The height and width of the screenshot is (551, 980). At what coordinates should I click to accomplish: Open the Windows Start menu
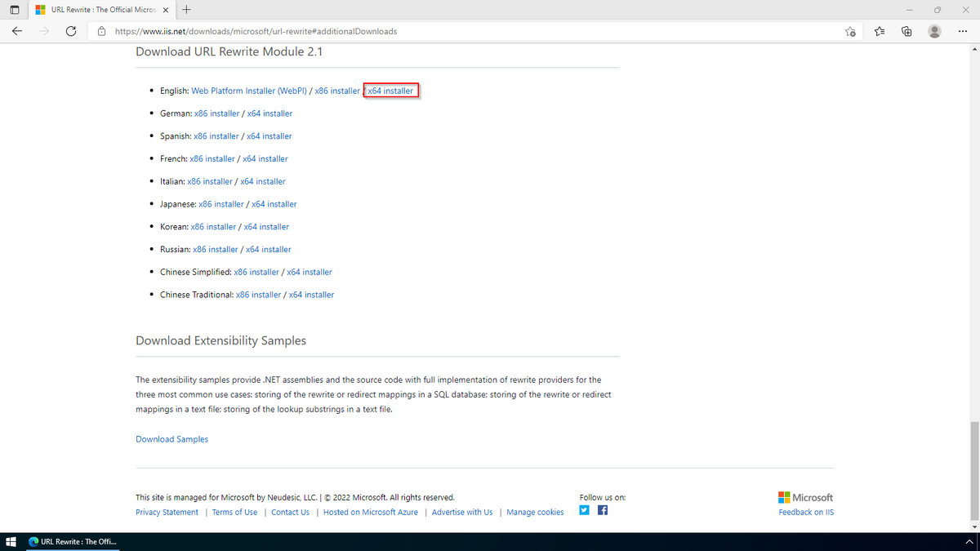tap(11, 541)
